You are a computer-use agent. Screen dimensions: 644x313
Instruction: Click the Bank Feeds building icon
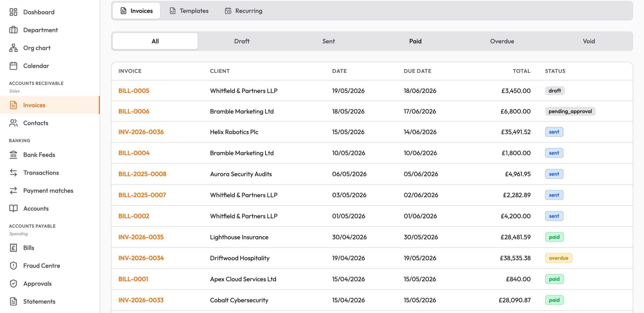click(13, 155)
